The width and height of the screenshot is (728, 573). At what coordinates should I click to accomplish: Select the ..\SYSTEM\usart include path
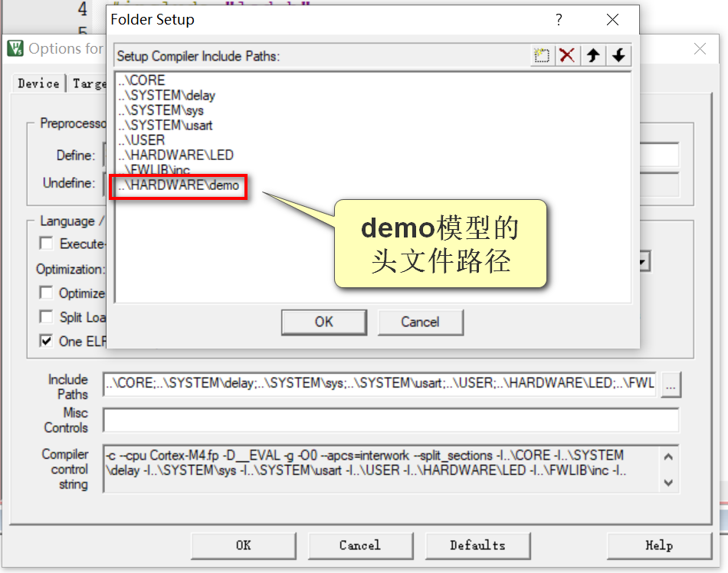click(x=166, y=125)
